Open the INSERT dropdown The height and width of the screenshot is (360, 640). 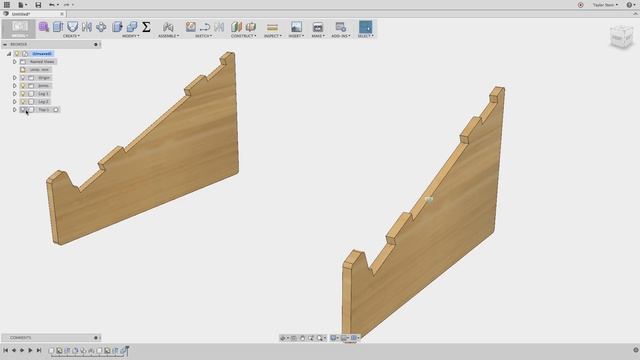click(x=296, y=36)
